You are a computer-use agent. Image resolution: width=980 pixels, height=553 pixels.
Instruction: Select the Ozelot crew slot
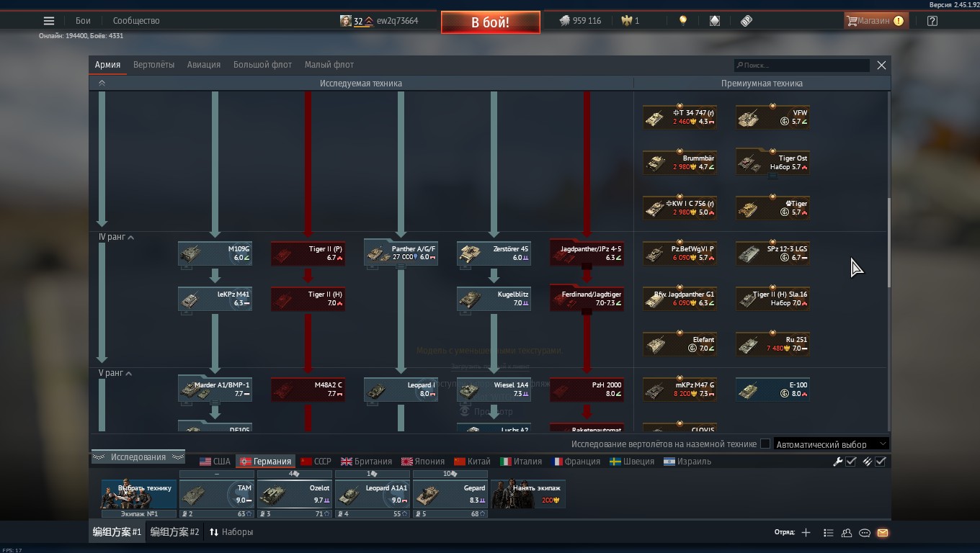(x=295, y=494)
